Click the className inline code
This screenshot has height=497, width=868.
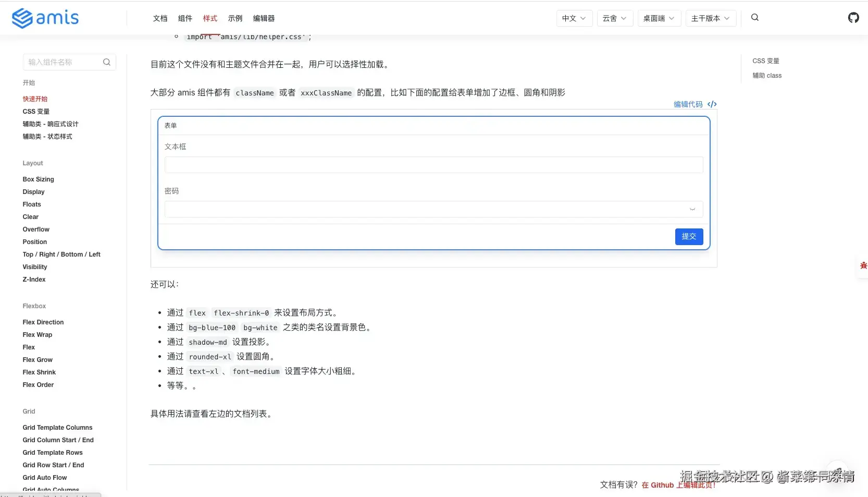pos(255,93)
